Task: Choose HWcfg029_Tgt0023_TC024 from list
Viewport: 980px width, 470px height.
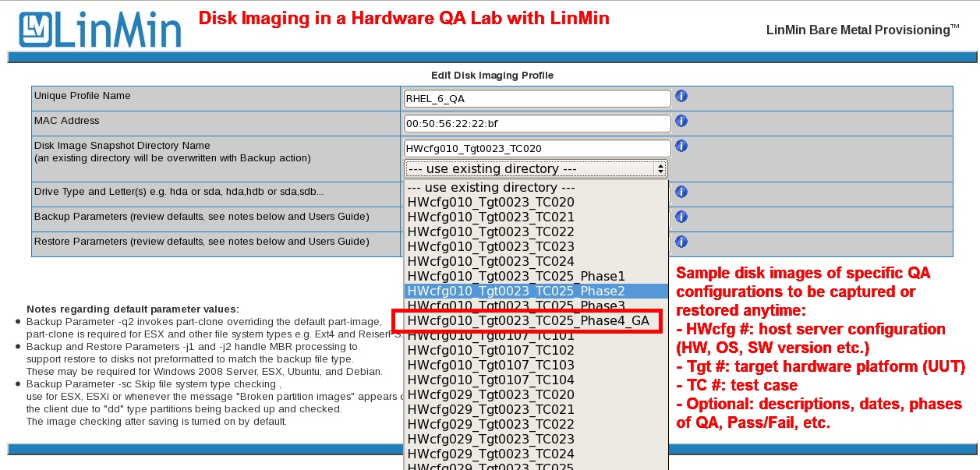Action: pos(536,454)
